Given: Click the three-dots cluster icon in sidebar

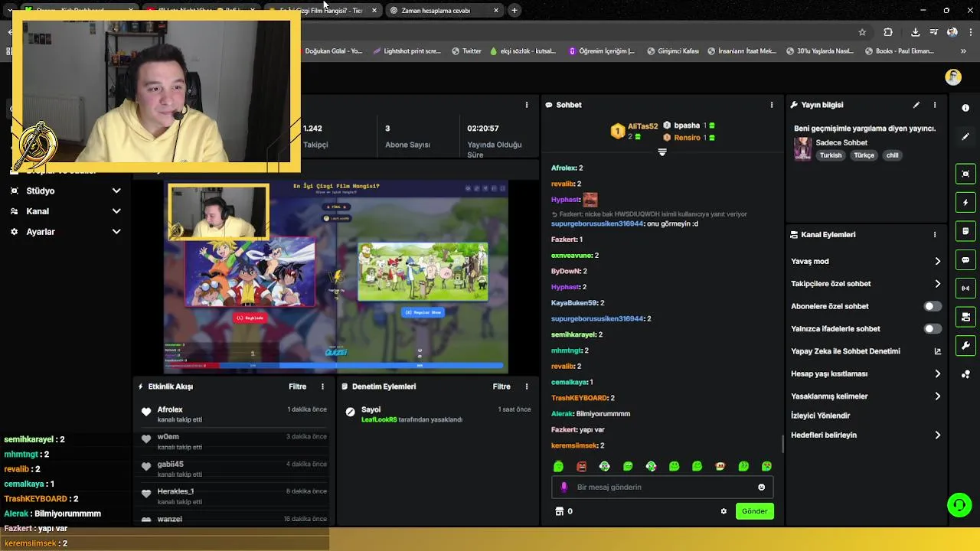Looking at the screenshot, I should 965,374.
